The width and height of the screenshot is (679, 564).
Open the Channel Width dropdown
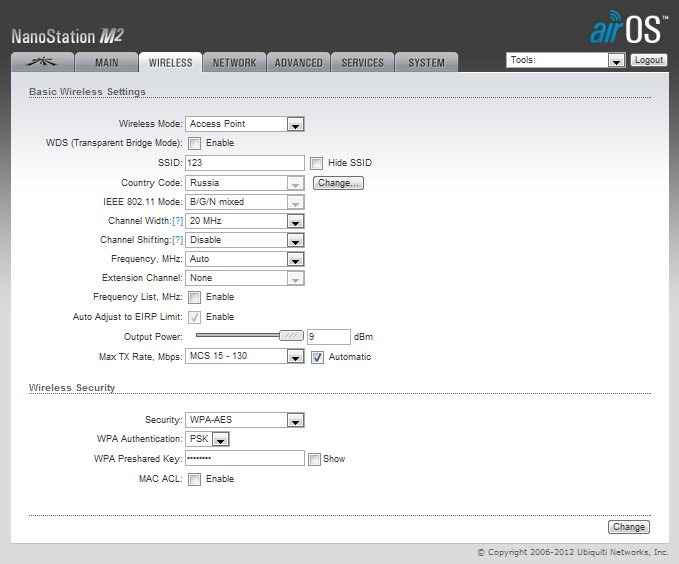(x=245, y=221)
